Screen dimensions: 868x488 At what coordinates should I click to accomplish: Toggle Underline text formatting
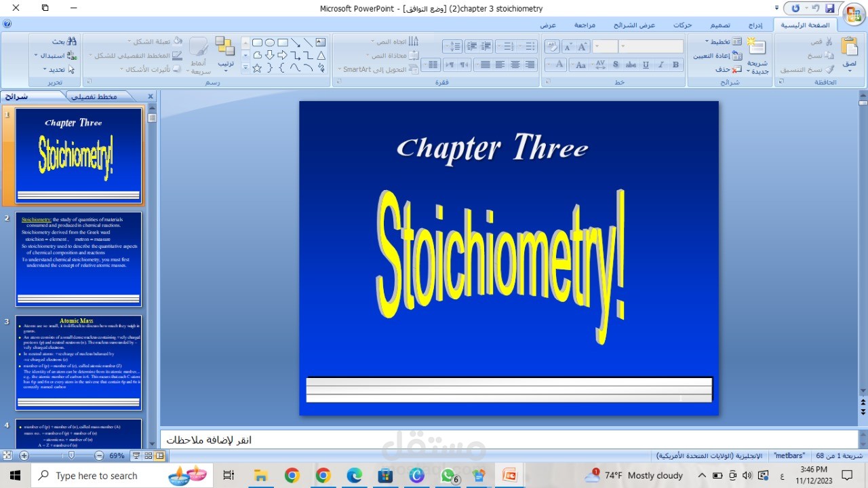646,65
